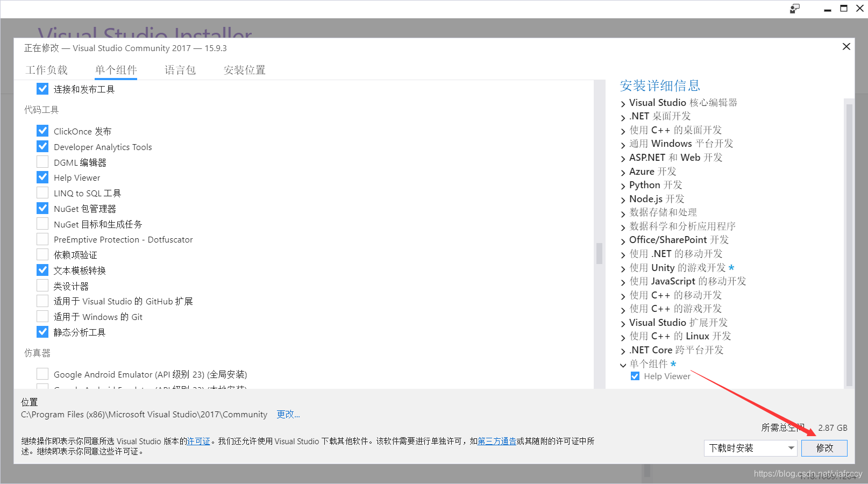Uncheck NuGet 包管理器

click(x=42, y=208)
